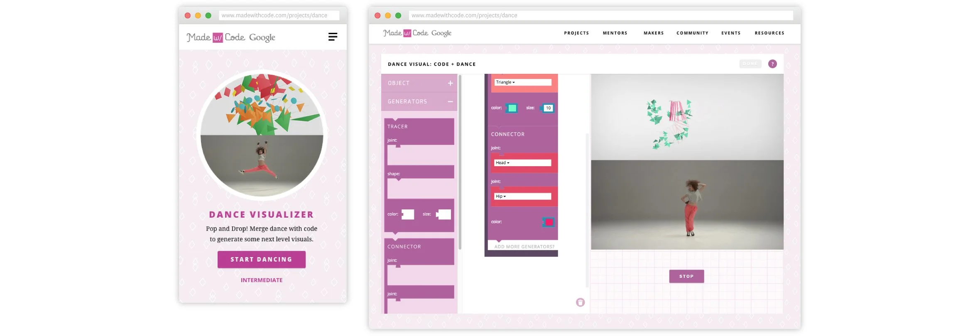Click the INTERMEDIATE level link

tap(262, 280)
